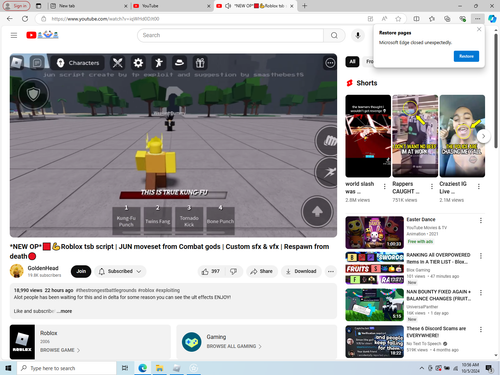The height and width of the screenshot is (375, 500).
Task: Open 'These 6 Discord Scams' video title
Action: [436, 332]
